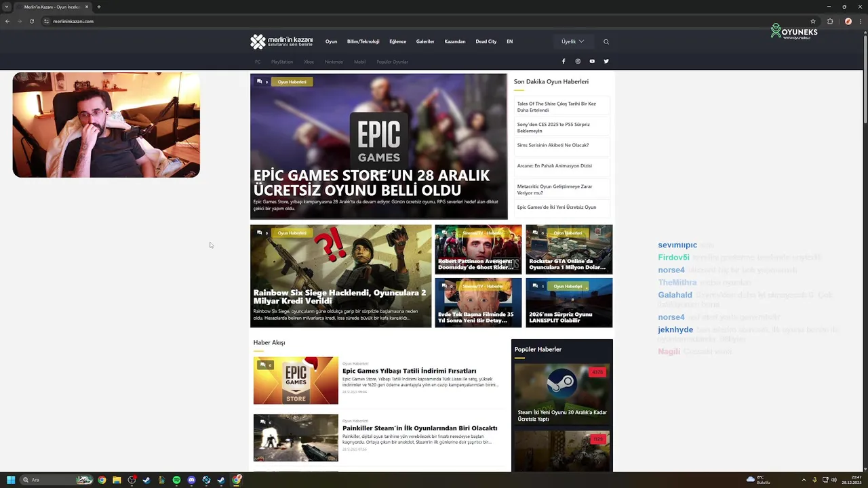Screen dimensions: 868x488
Task: Open the Kazandan menu item
Action: [455, 41]
